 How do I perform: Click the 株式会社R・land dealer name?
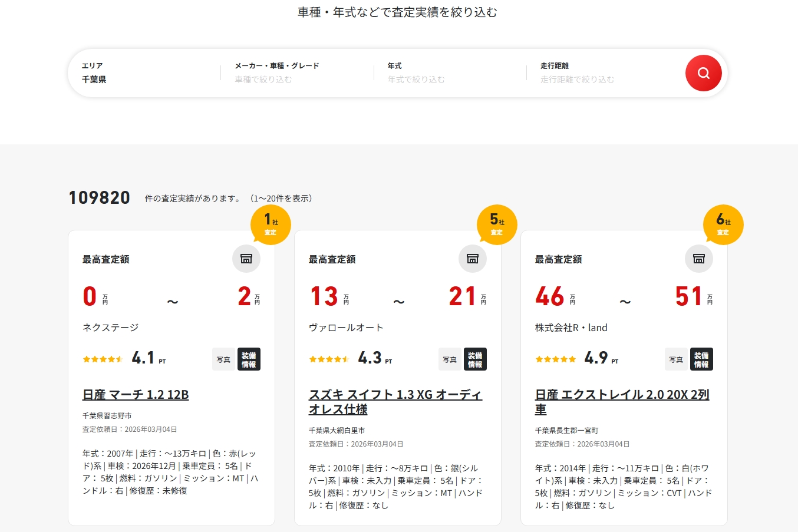571,328
